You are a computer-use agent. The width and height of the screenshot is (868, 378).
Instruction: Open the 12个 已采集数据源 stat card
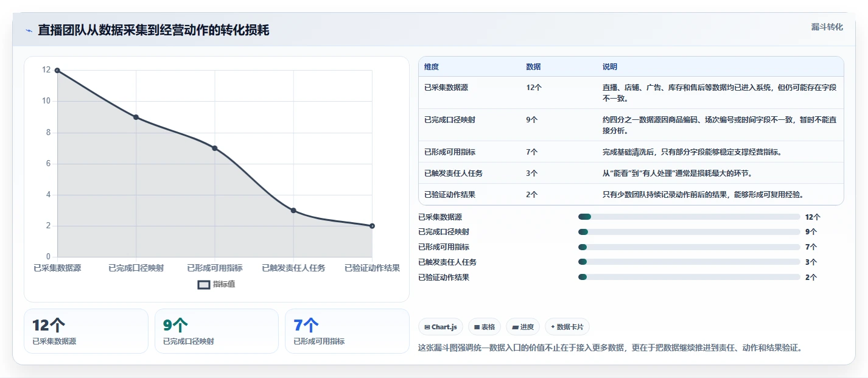click(86, 331)
